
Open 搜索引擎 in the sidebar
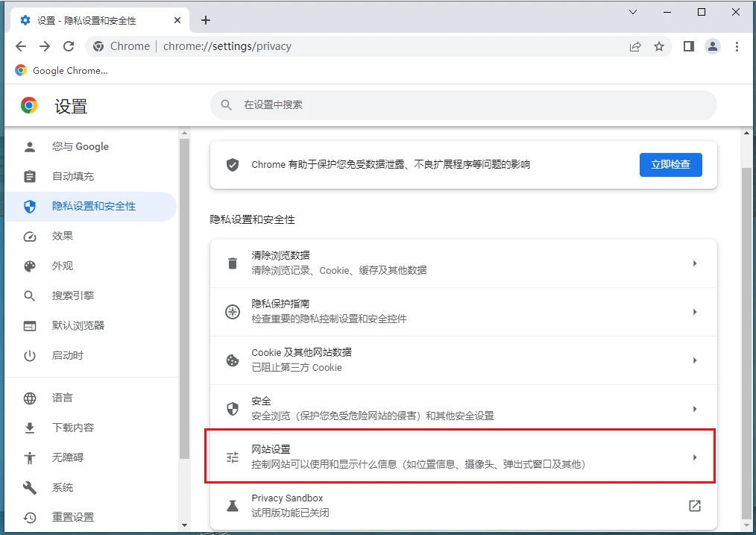(91, 295)
